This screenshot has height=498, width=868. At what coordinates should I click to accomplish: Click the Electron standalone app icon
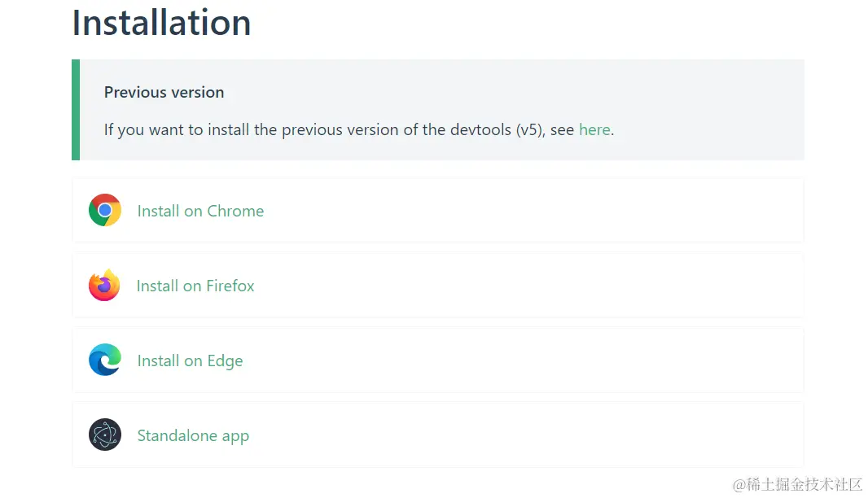pyautogui.click(x=105, y=435)
